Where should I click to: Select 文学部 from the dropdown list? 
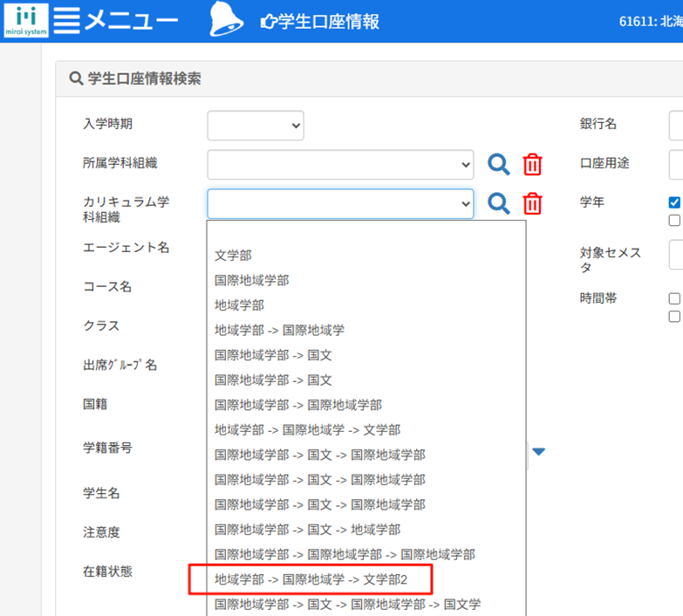click(234, 256)
